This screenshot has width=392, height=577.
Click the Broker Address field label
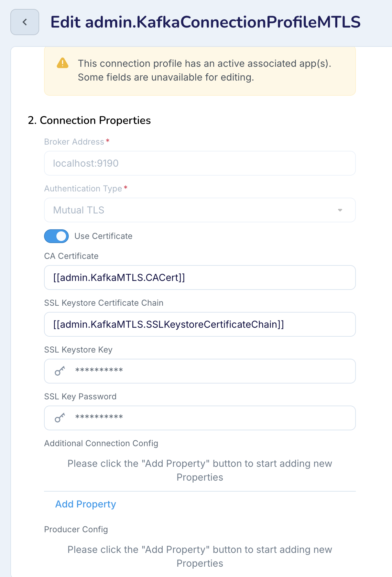[x=74, y=142]
